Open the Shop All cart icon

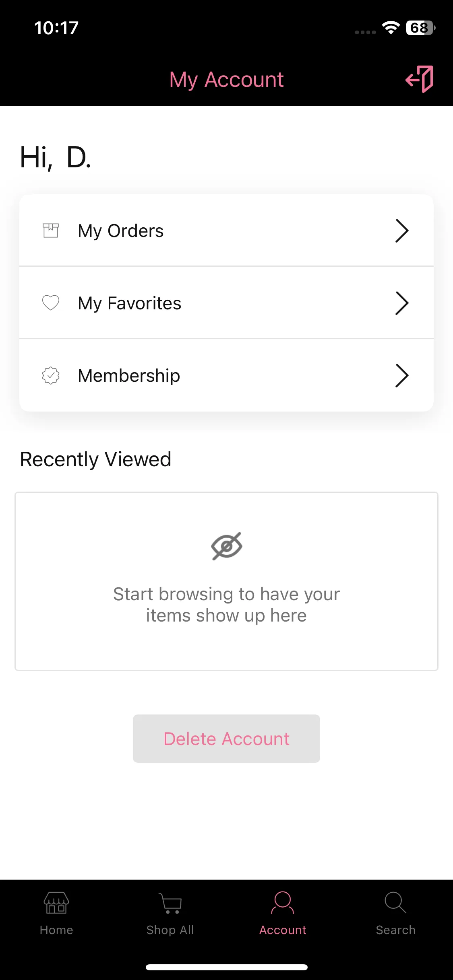170,903
